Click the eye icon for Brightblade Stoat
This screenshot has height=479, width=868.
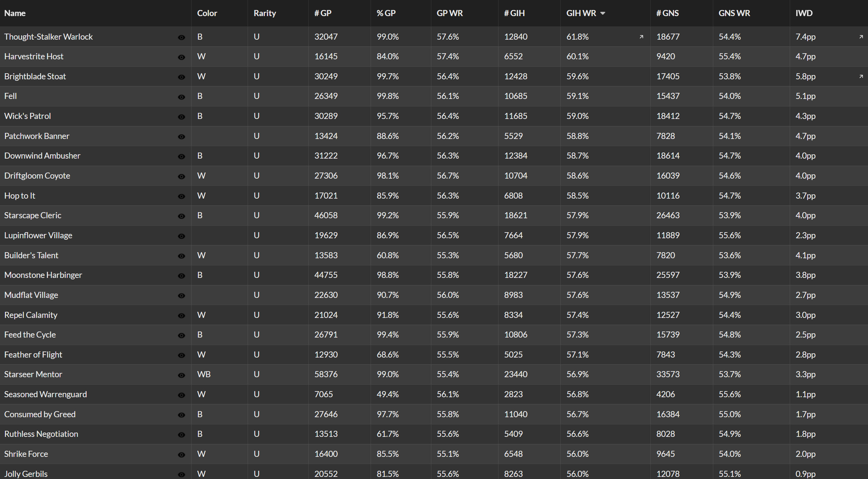coord(182,77)
